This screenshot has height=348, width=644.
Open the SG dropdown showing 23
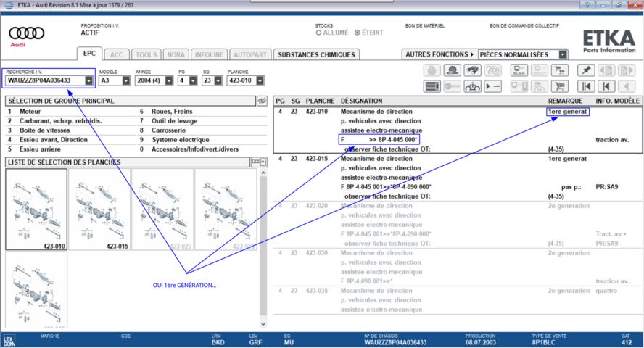pos(218,81)
